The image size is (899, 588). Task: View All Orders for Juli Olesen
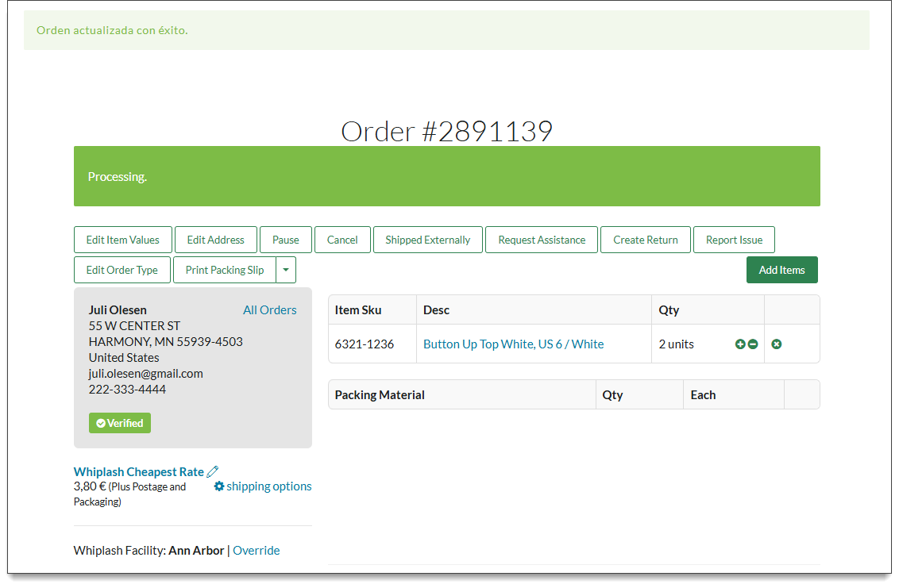[269, 309]
